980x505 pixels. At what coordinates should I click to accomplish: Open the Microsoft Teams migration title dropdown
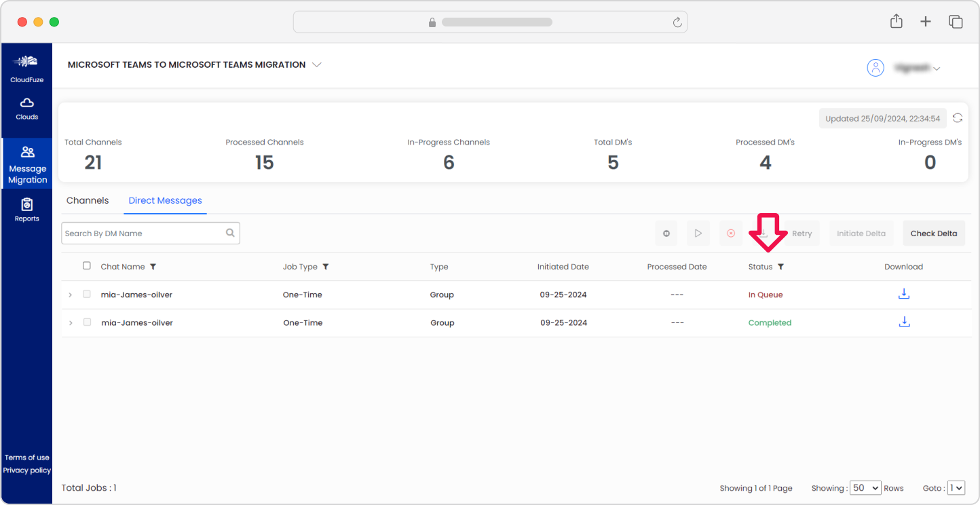tap(316, 64)
